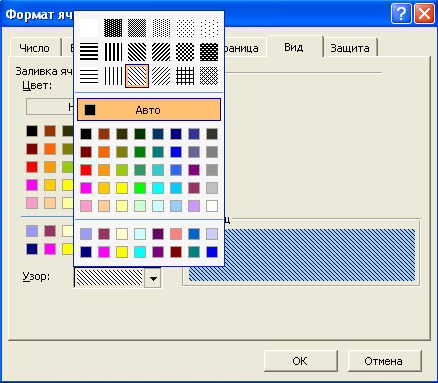The width and height of the screenshot is (438, 383).
Task: Pick salmon coral in popup lower section
Action: tap(176, 234)
